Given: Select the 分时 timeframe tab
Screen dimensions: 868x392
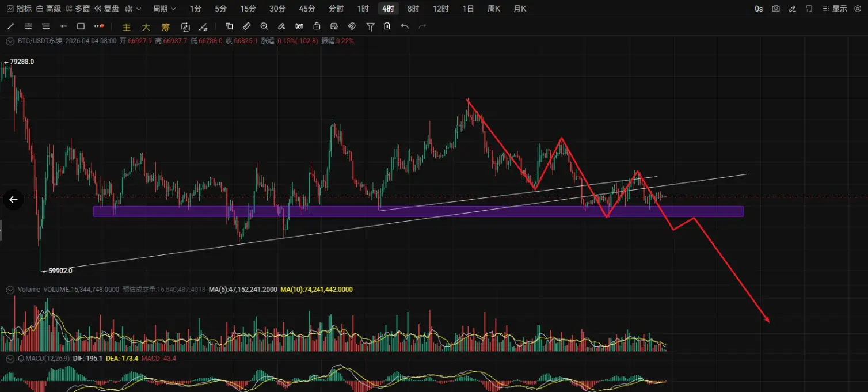Looking at the screenshot, I should click(336, 9).
